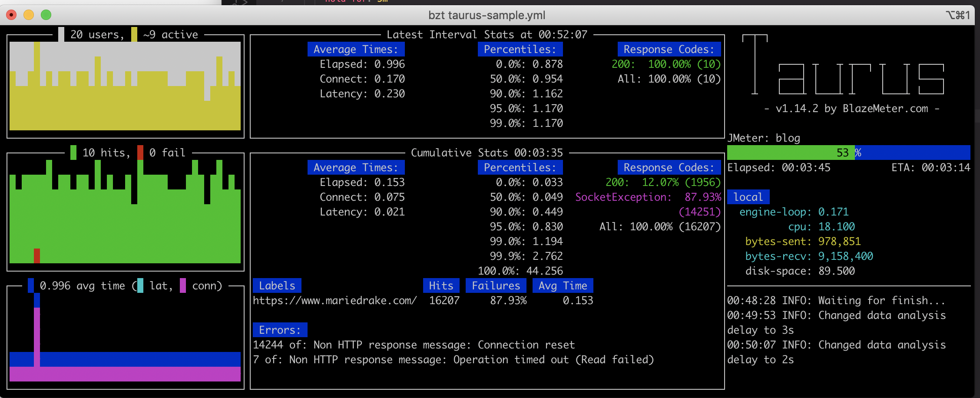This screenshot has width=980, height=398.
Task: Click the 'engine-loop: 0.171' metric
Action: tap(794, 212)
